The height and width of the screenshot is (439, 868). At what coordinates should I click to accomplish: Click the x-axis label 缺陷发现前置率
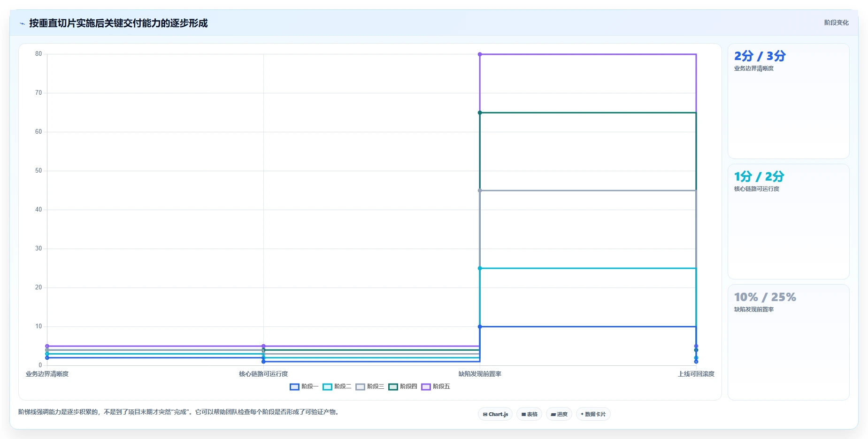(480, 374)
